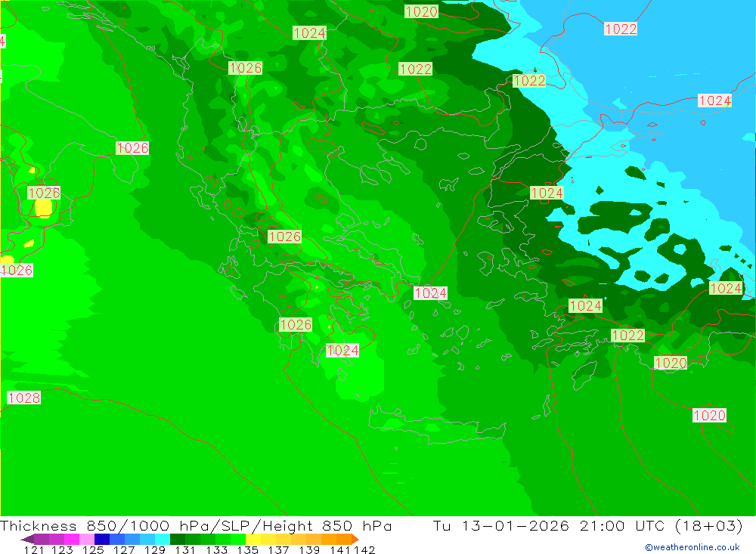Click the orange right arrow of the color scale
Screen dimensions: 756x554
pyautogui.click(x=355, y=540)
